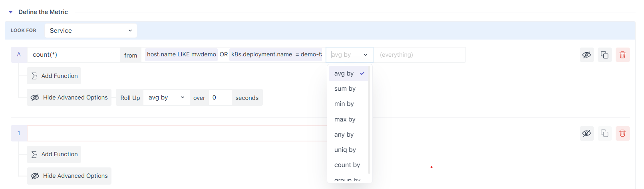The height and width of the screenshot is (189, 644).
Task: Choose 'max by' in the dropdown list
Action: (345, 119)
